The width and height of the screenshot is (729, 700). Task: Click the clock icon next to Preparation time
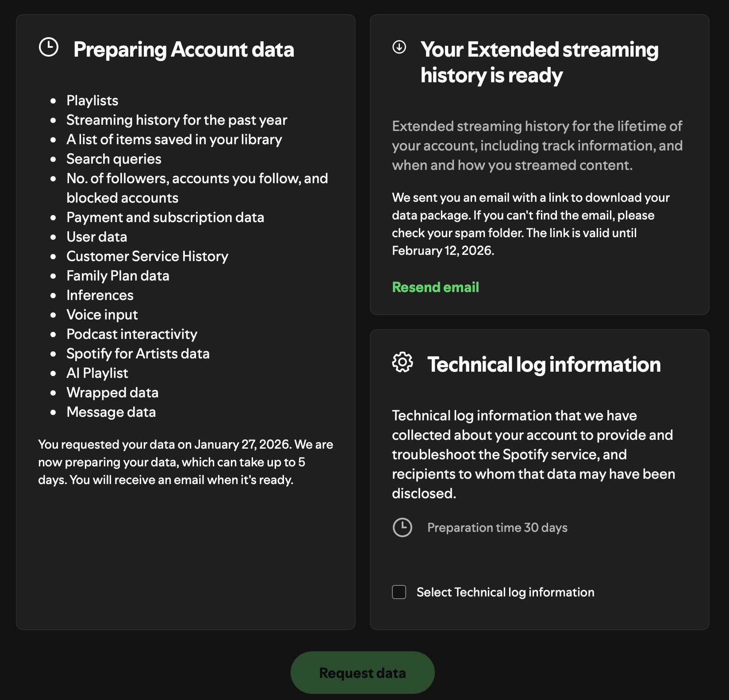click(x=403, y=527)
